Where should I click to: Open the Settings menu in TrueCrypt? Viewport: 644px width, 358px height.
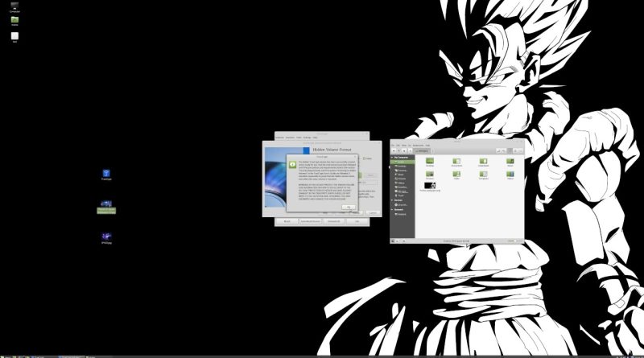point(307,138)
